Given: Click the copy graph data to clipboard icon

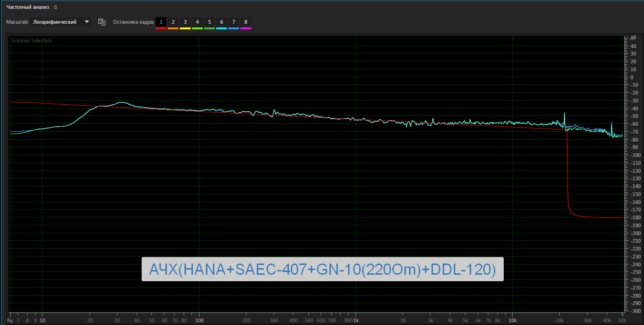Looking at the screenshot, I should point(102,22).
